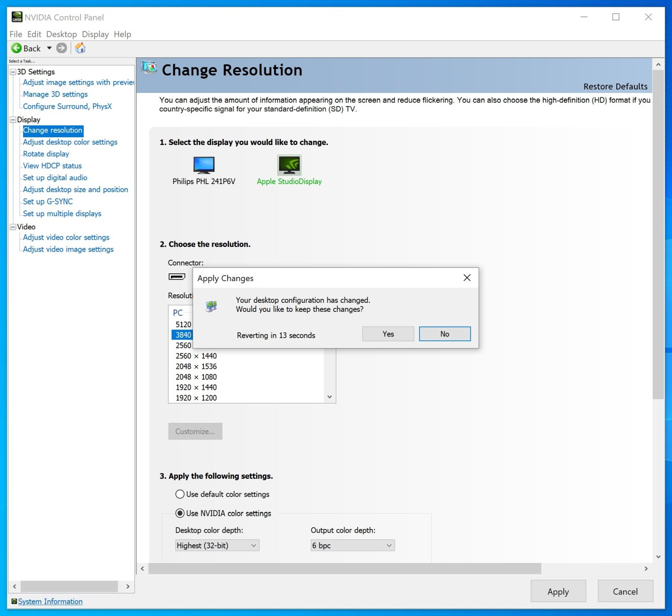Click the resolution list down scroll arrow
This screenshot has height=616, width=672.
coord(330,397)
